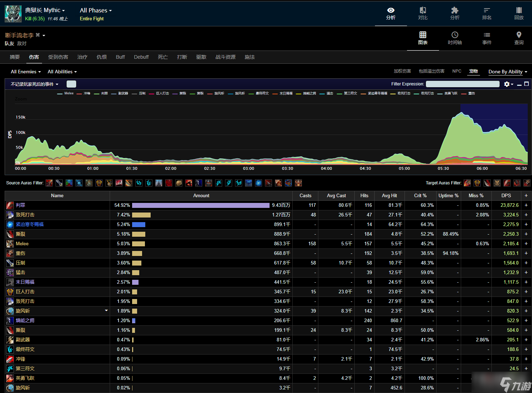Toggle Melee series in chart legend
Image resolution: width=532 pixels, height=393 pixels.
point(66,93)
